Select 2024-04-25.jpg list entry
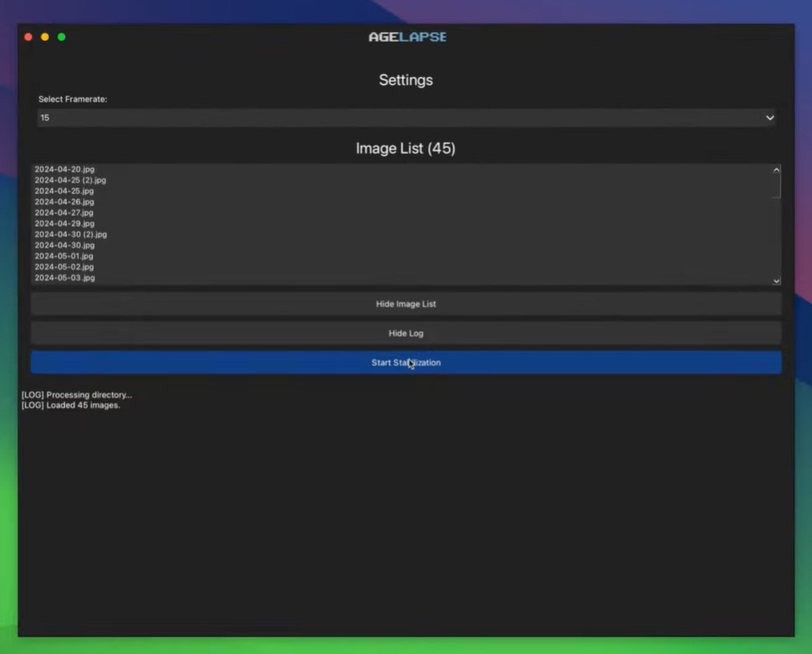This screenshot has width=812, height=654. click(64, 191)
